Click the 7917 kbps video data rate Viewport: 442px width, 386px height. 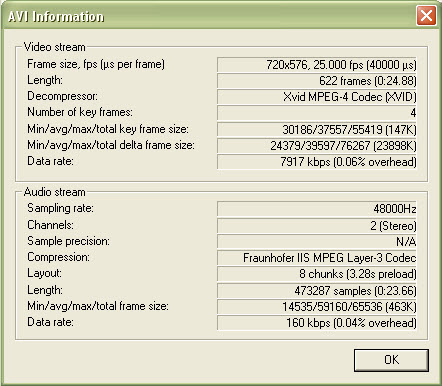[317, 162]
